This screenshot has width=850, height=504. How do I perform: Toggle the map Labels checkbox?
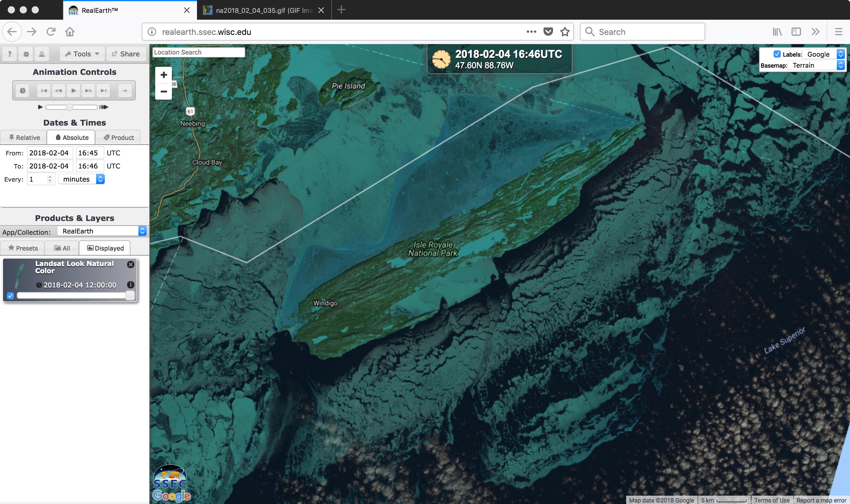pyautogui.click(x=777, y=54)
